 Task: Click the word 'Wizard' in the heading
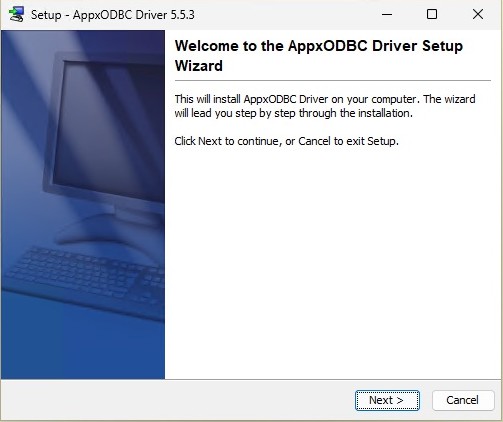[199, 66]
